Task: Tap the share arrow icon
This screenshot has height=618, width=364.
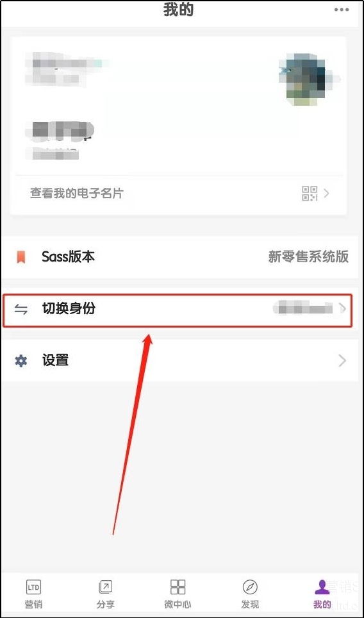Action: (105, 587)
